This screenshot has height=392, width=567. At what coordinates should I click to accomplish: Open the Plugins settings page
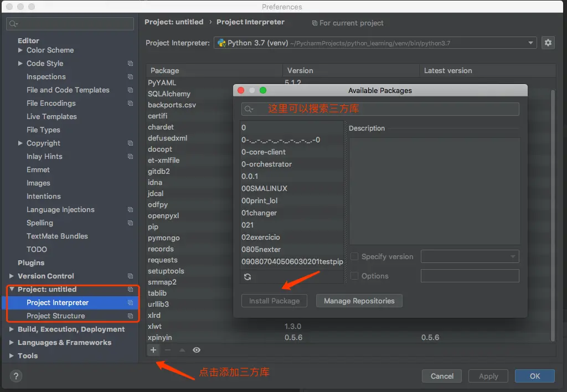31,263
